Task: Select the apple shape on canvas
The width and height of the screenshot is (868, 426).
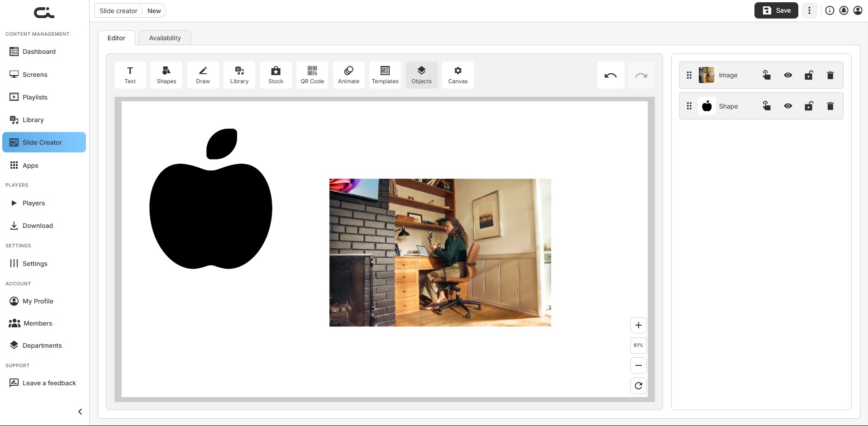Action: pos(211,199)
